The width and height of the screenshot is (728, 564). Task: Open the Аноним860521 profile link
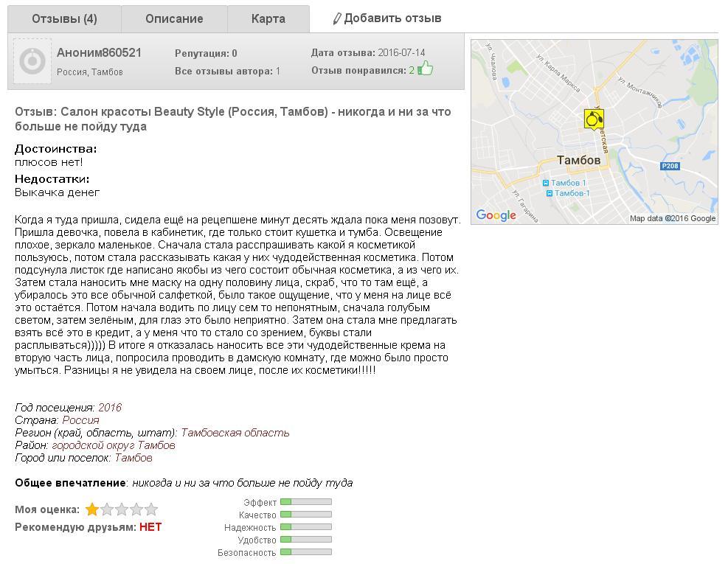point(99,53)
